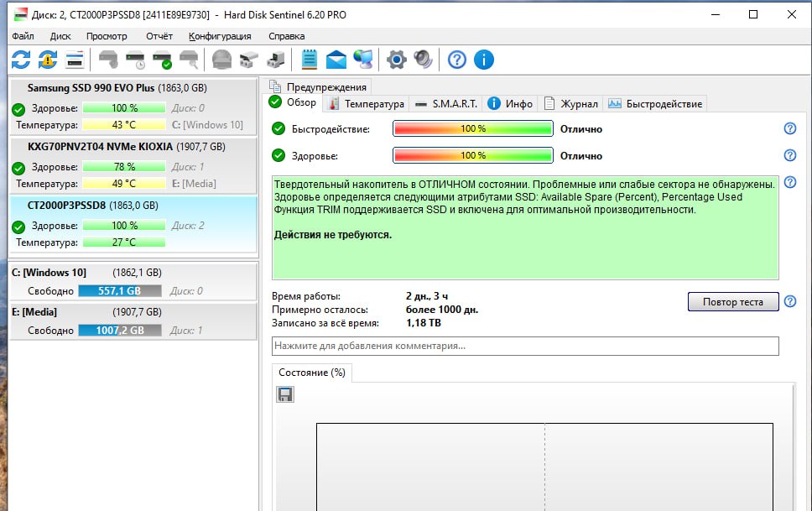Select the Samsung SSD 990 EVO Plus disk

133,107
